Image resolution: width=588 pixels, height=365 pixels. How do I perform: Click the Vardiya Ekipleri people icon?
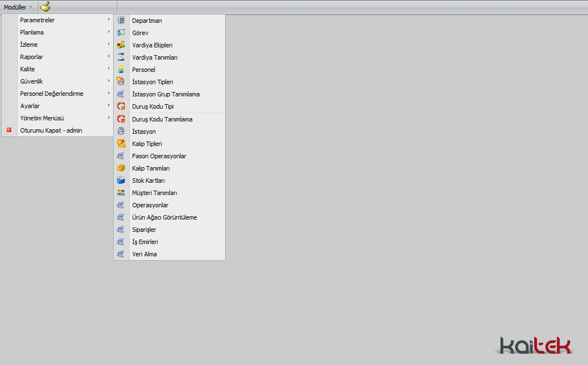tap(121, 45)
